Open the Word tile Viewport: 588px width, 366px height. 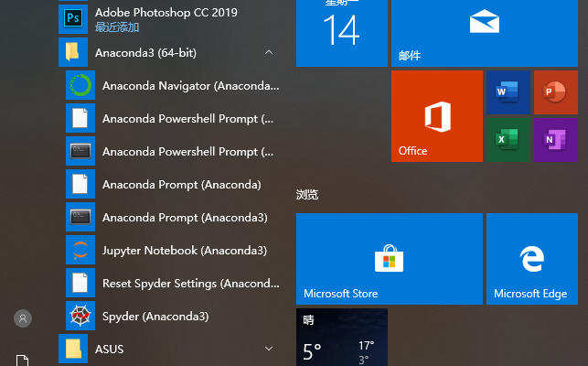click(507, 91)
